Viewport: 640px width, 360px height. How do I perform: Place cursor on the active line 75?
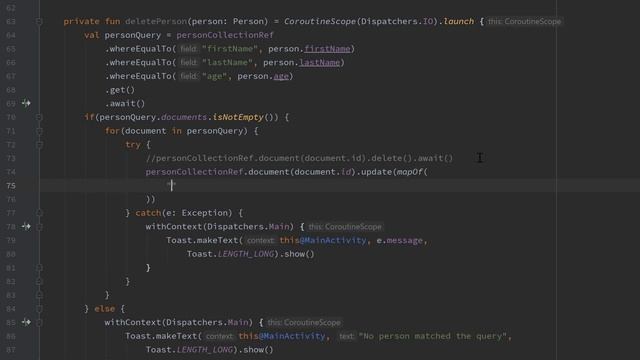(340, 185)
